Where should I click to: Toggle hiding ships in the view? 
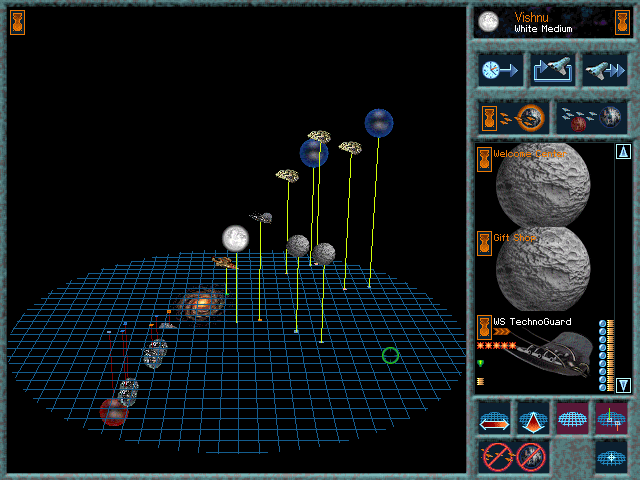coord(497,457)
